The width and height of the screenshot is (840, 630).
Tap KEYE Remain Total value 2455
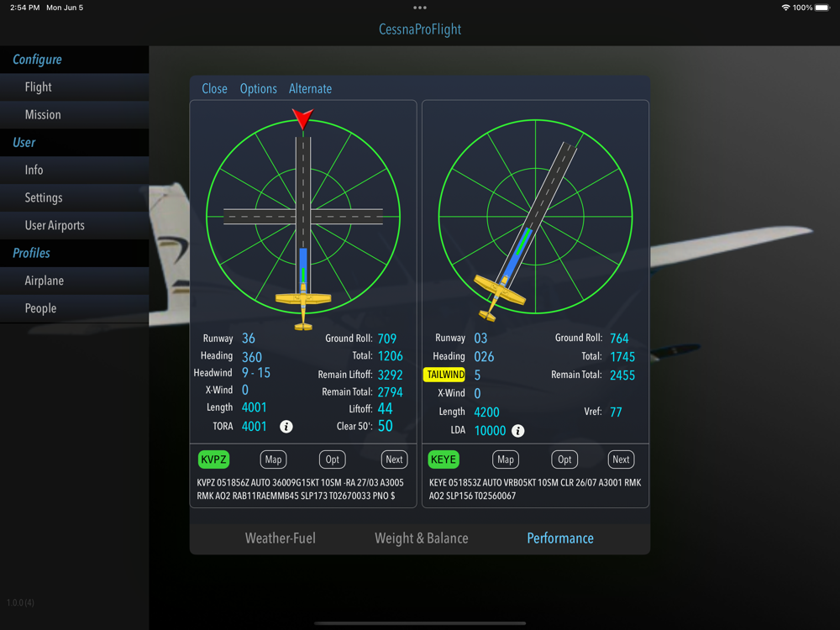[622, 375]
